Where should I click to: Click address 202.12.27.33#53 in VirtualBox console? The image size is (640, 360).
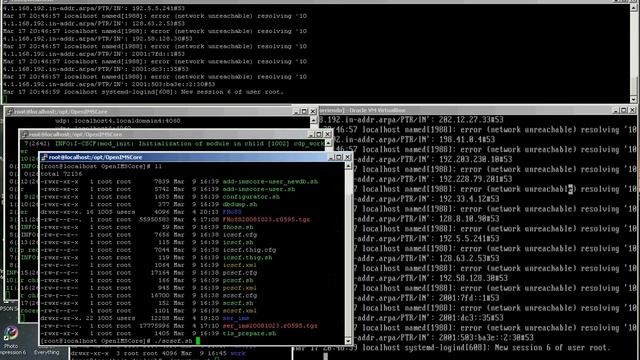471,120
